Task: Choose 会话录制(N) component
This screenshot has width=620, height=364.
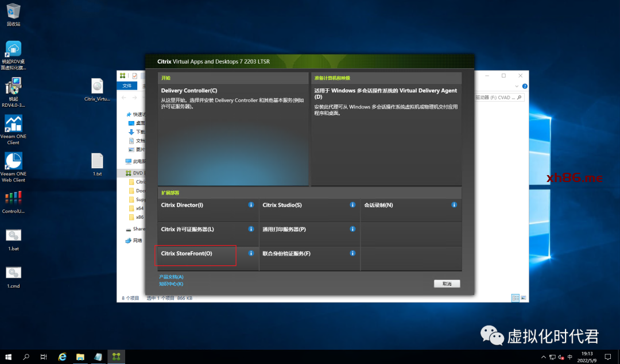Action: pos(411,210)
